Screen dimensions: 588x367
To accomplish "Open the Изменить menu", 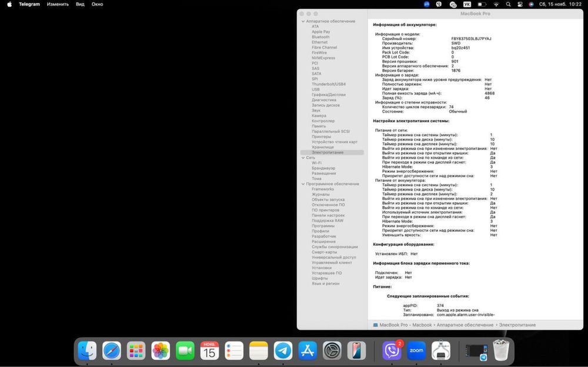I will point(58,4).
